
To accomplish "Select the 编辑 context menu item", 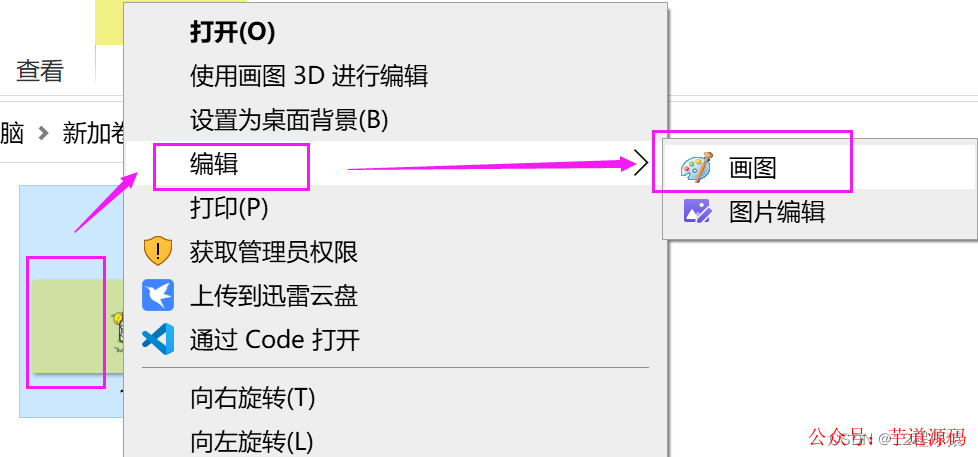I will (x=395, y=165).
